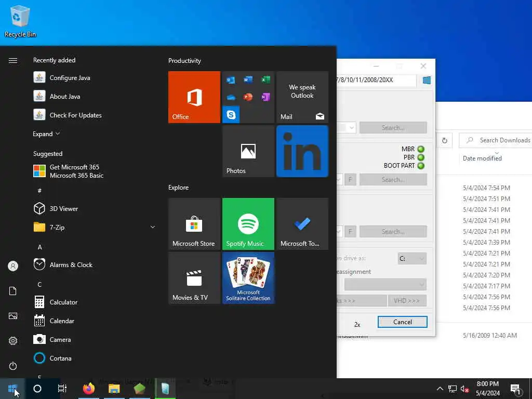The width and height of the screenshot is (532, 399).
Task: Click the Search Downloads field
Action: pos(496,140)
